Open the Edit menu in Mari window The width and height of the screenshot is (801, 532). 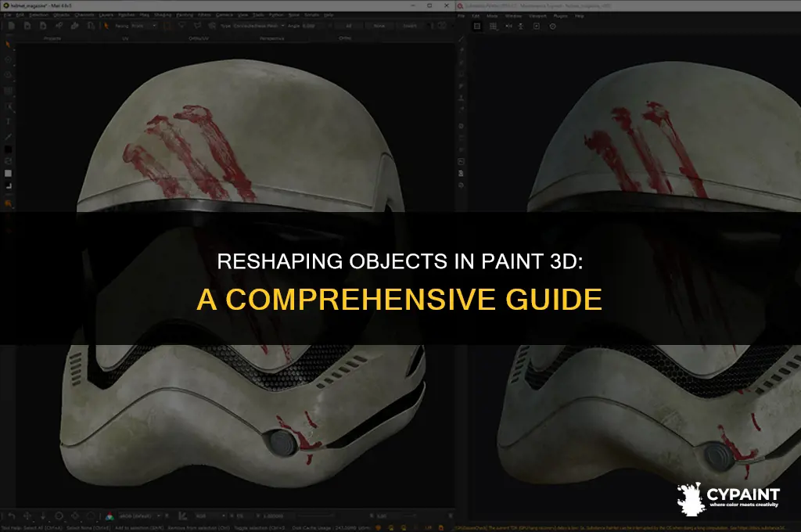[x=20, y=16]
